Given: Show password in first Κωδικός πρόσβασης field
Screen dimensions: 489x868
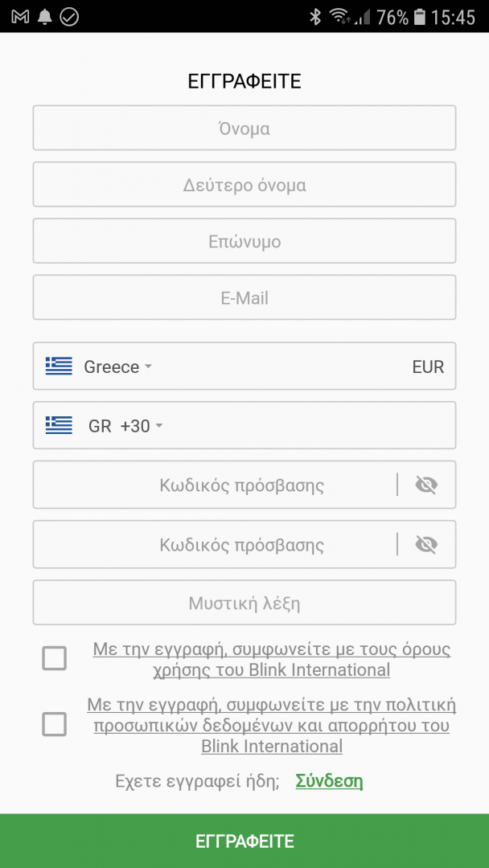Looking at the screenshot, I should (x=426, y=485).
